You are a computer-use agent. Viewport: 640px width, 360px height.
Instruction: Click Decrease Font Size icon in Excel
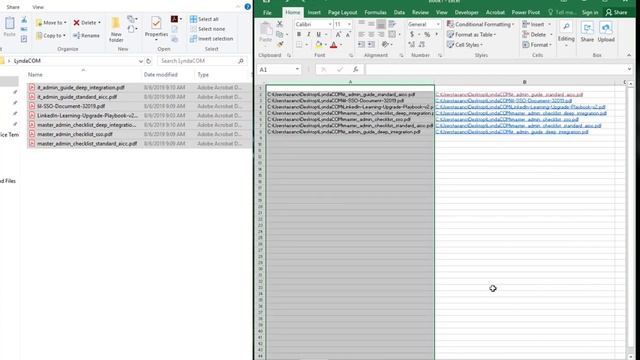[x=348, y=34]
